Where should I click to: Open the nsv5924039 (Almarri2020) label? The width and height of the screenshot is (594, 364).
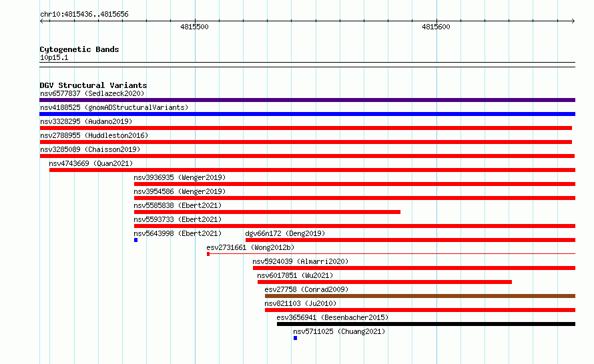[x=300, y=261]
